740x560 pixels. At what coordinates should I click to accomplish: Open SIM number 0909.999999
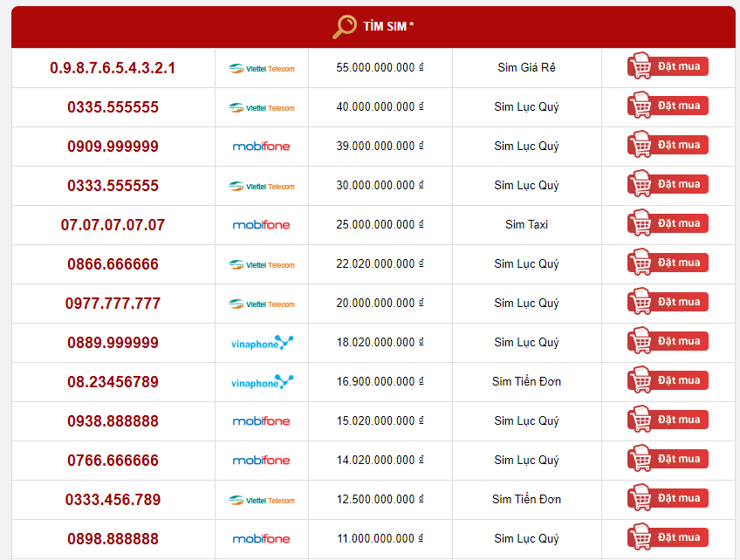[113, 147]
